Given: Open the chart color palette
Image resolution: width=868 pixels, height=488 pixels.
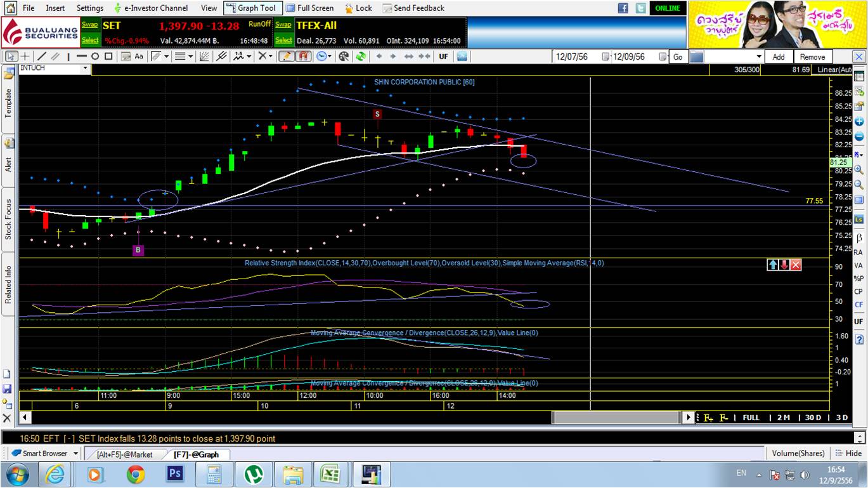Looking at the screenshot, I should pos(344,56).
